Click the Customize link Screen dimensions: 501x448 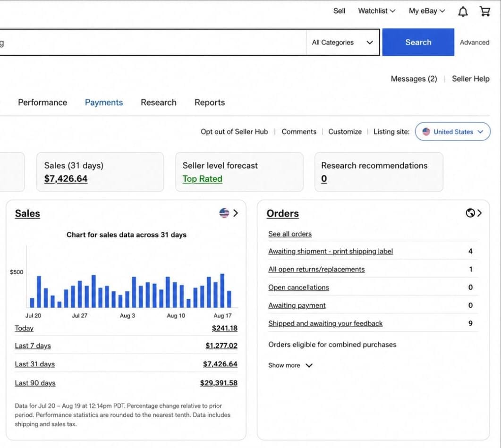(x=345, y=132)
